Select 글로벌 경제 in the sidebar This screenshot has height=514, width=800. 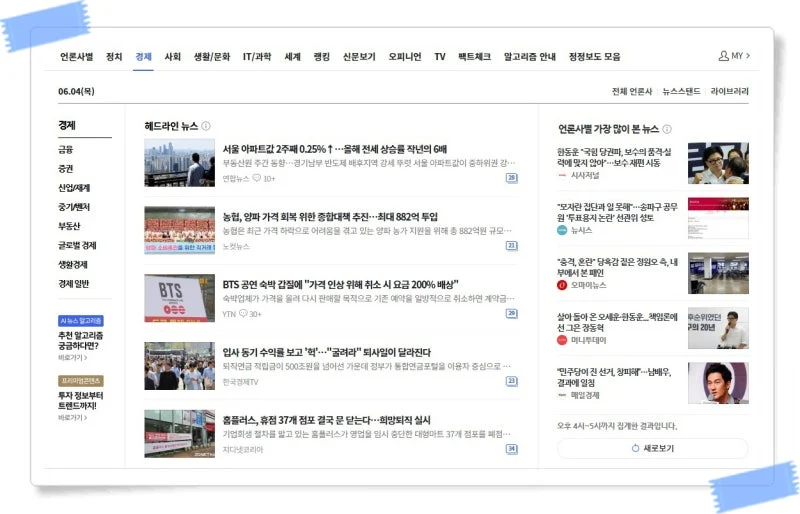point(77,246)
